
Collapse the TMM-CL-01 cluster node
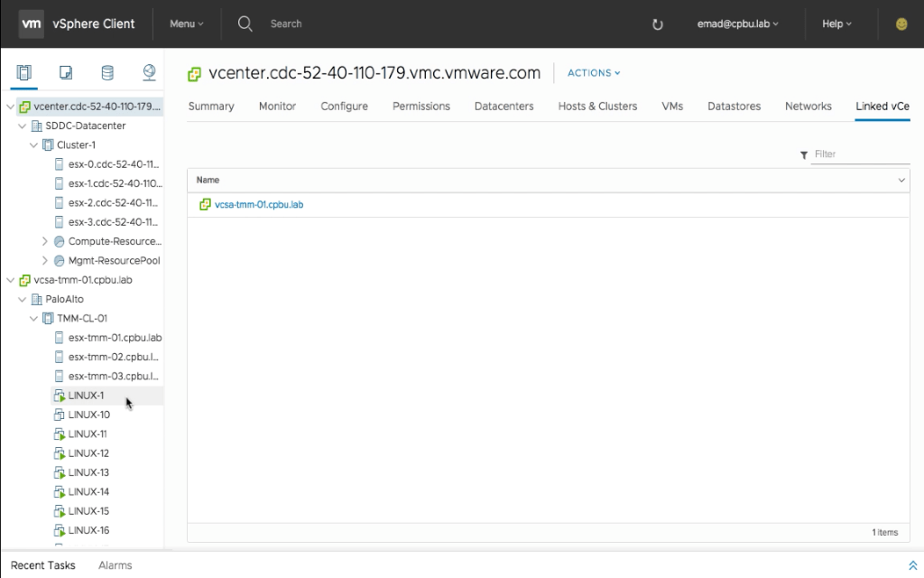click(x=34, y=318)
